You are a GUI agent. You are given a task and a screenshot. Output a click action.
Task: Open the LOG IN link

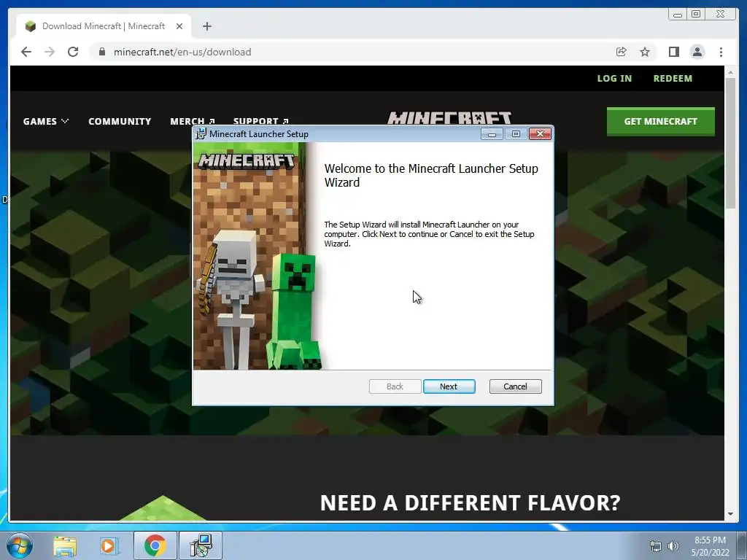pyautogui.click(x=614, y=79)
